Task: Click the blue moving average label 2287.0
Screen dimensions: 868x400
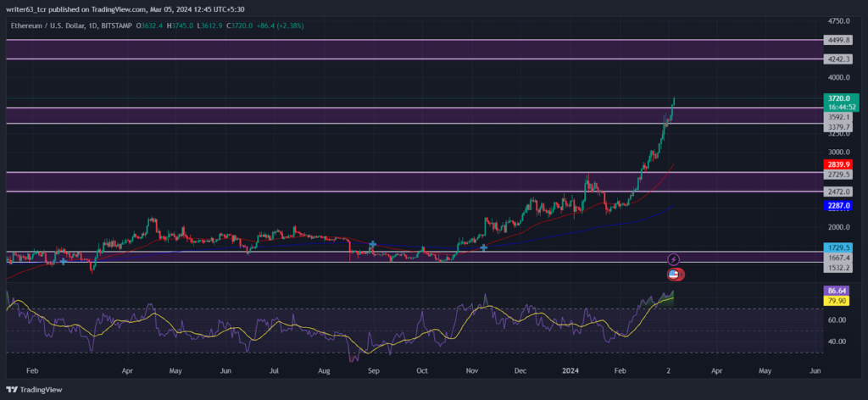Action: 838,206
